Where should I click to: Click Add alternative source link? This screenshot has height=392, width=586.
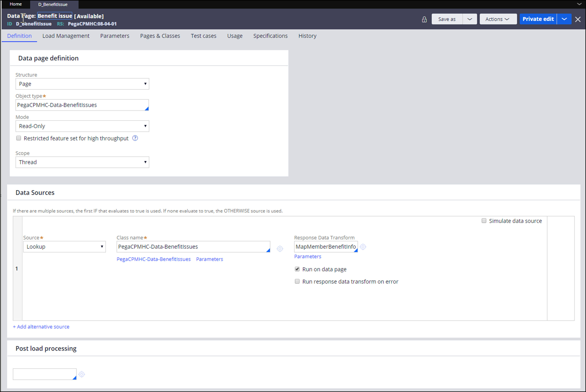click(41, 327)
